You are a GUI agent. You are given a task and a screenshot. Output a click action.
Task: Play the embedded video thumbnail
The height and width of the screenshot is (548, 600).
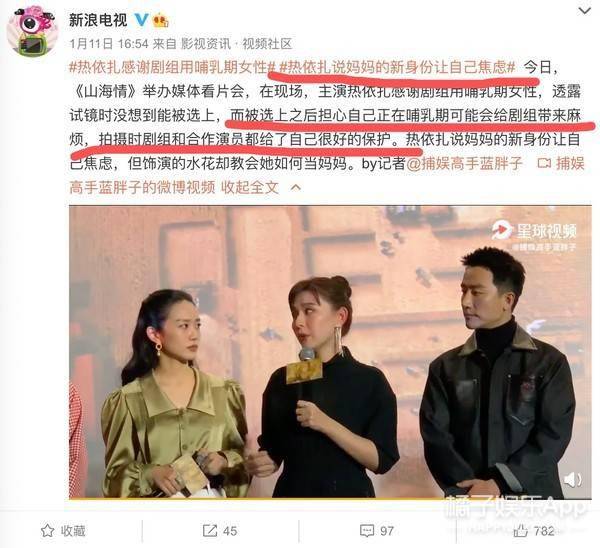330,352
